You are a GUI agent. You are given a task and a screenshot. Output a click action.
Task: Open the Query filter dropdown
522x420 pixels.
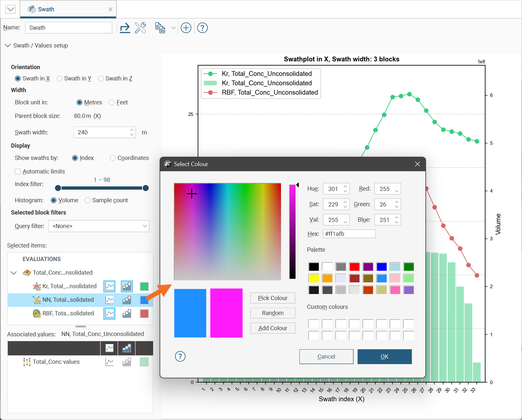point(99,226)
